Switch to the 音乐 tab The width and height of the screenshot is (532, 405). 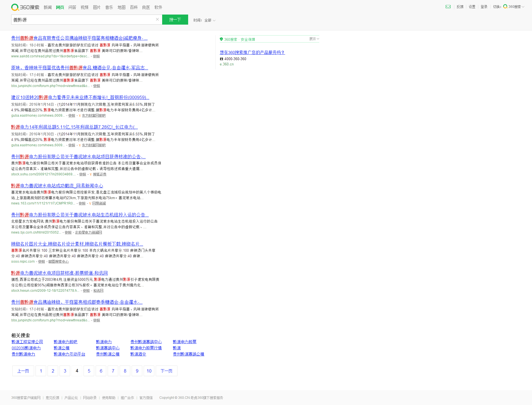click(109, 7)
